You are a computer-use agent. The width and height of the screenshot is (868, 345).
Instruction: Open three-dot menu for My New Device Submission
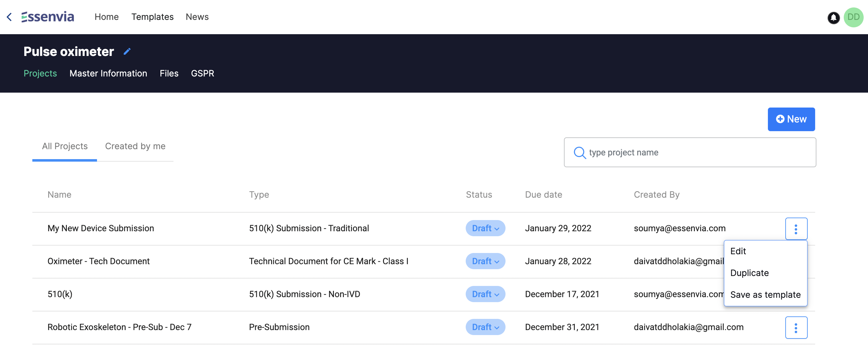pyautogui.click(x=796, y=229)
